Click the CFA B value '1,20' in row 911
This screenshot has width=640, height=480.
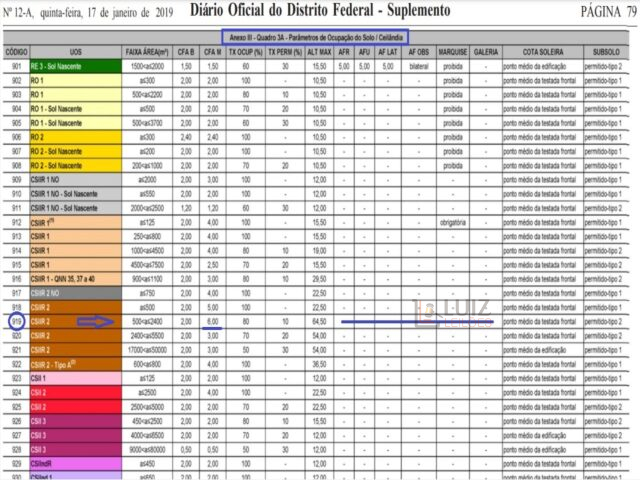(186, 208)
